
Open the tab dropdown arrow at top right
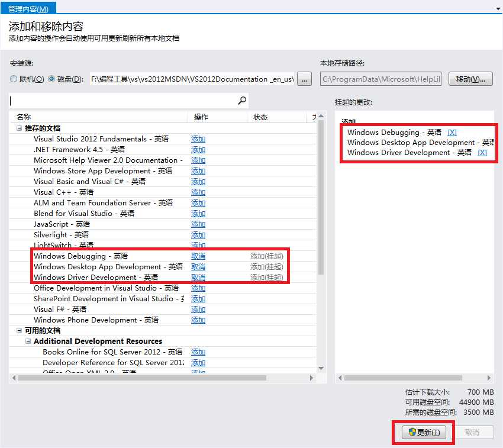pos(498,9)
